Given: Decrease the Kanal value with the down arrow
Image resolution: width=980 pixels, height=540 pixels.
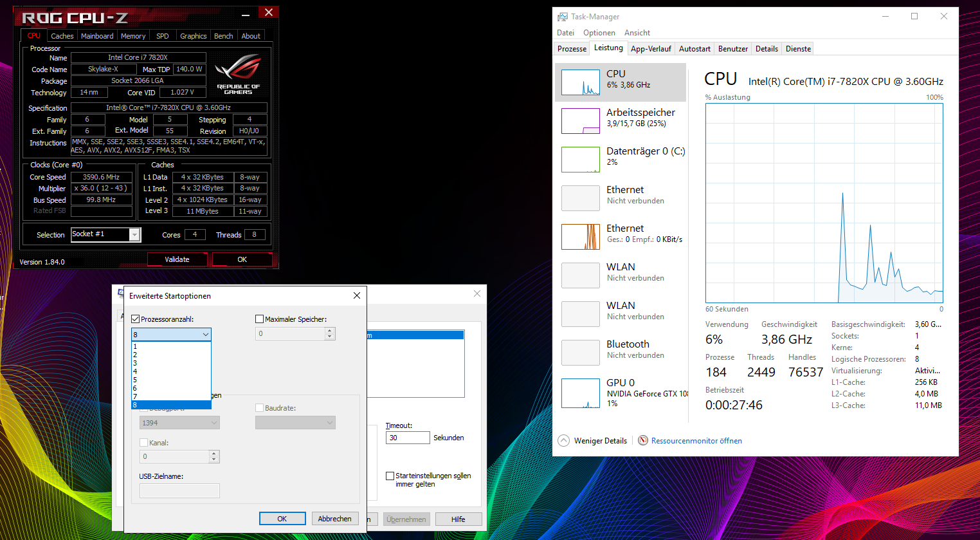Looking at the screenshot, I should pyautogui.click(x=214, y=460).
